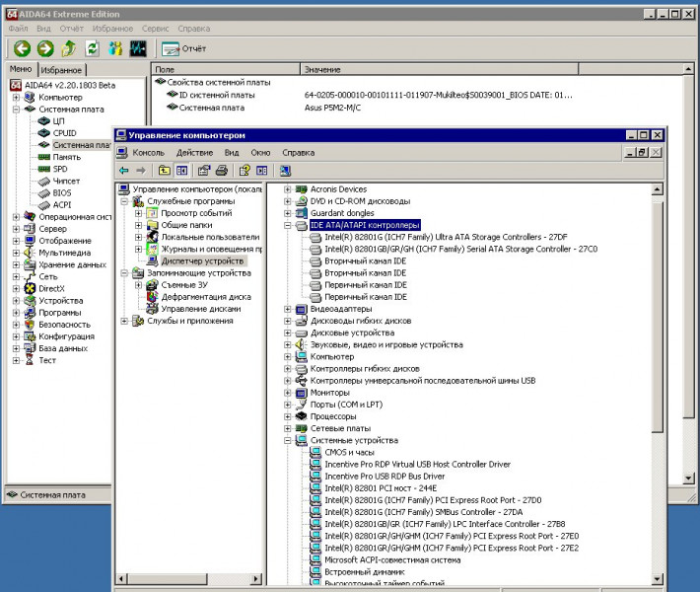Expand Компьютер node in AIDA64 tree
Viewport: 700px width, 592px height.
[16, 98]
